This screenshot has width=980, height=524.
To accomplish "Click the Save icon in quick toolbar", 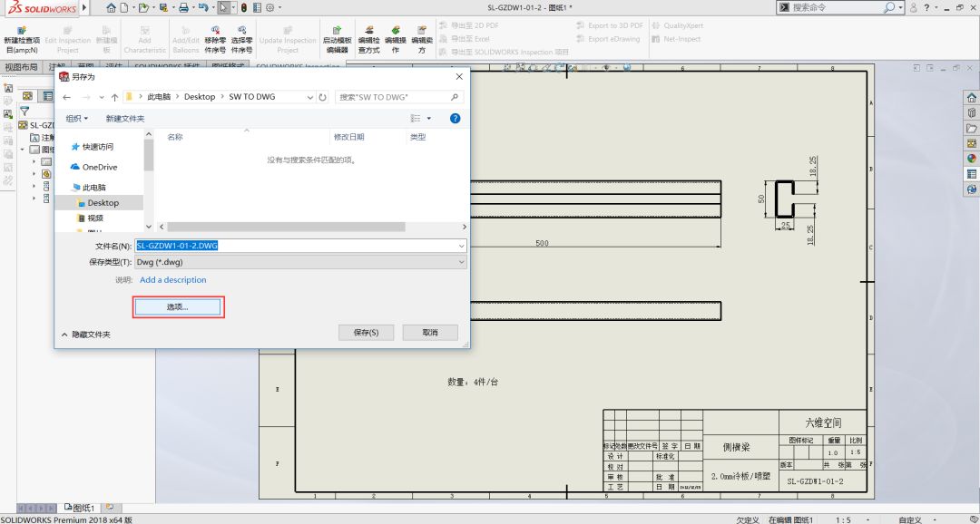I will click(163, 7).
